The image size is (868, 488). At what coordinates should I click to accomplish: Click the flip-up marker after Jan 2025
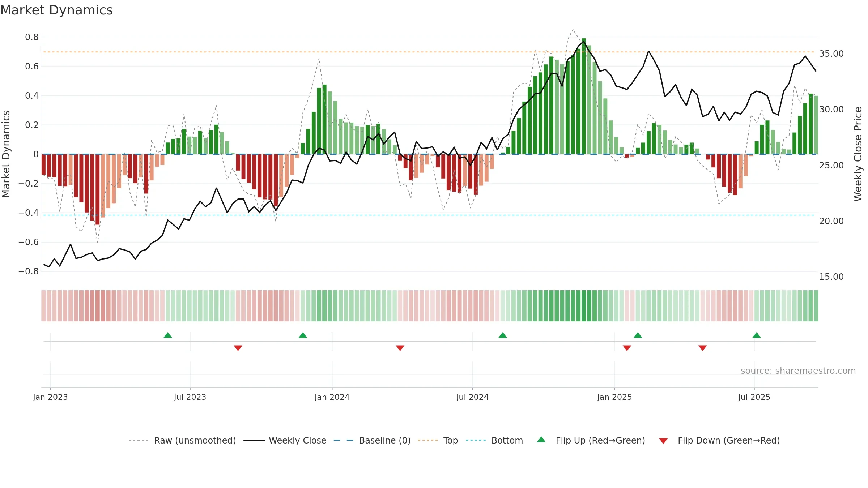coord(638,335)
